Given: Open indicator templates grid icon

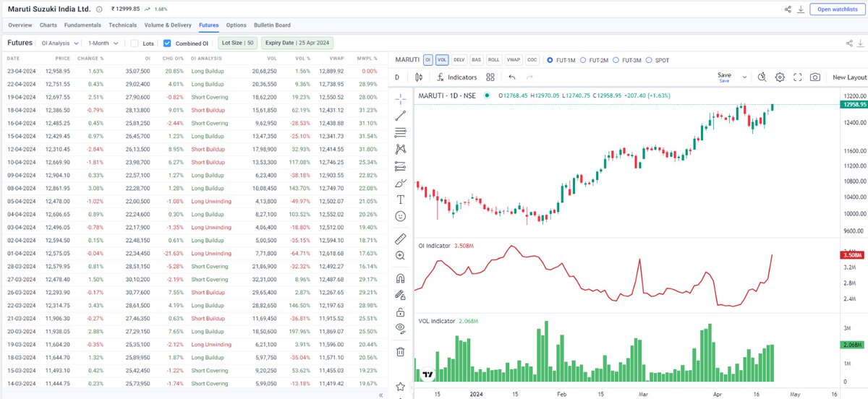Looking at the screenshot, I should (490, 77).
